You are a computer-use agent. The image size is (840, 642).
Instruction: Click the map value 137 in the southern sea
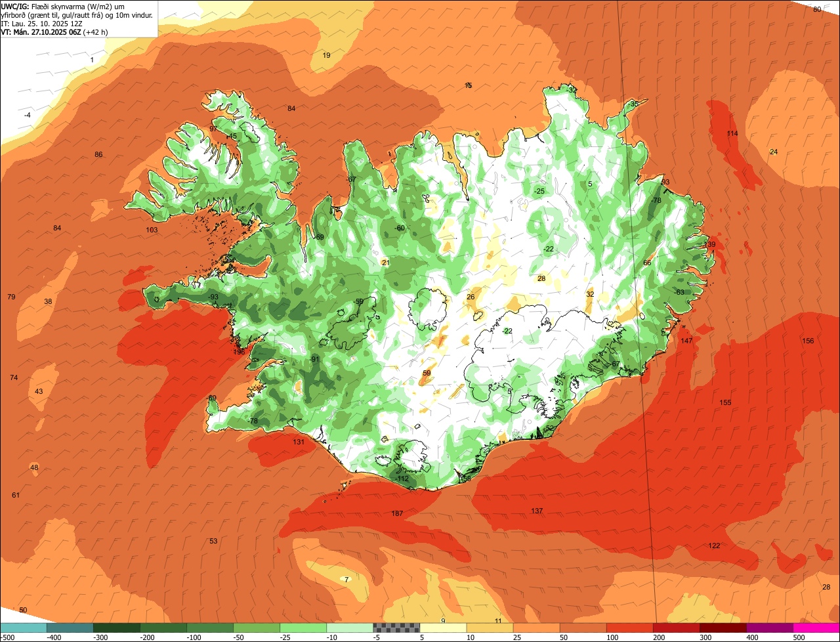[x=537, y=511]
